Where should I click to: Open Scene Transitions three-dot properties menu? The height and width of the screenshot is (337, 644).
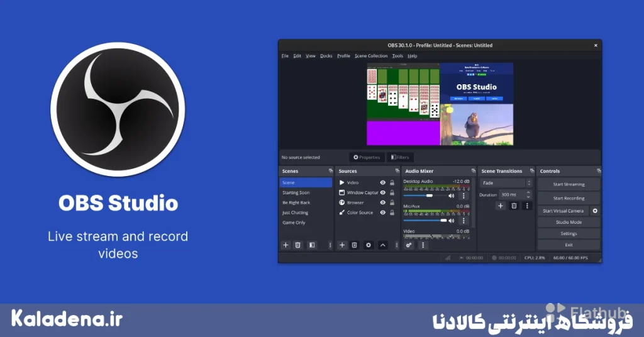527,206
